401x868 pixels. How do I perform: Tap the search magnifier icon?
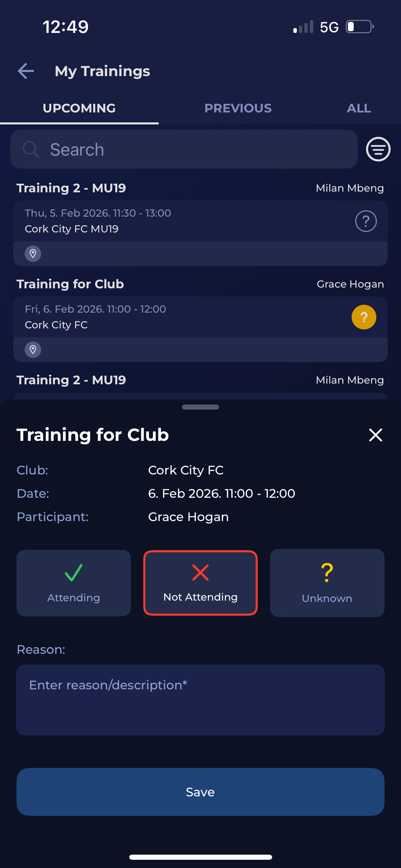click(31, 149)
